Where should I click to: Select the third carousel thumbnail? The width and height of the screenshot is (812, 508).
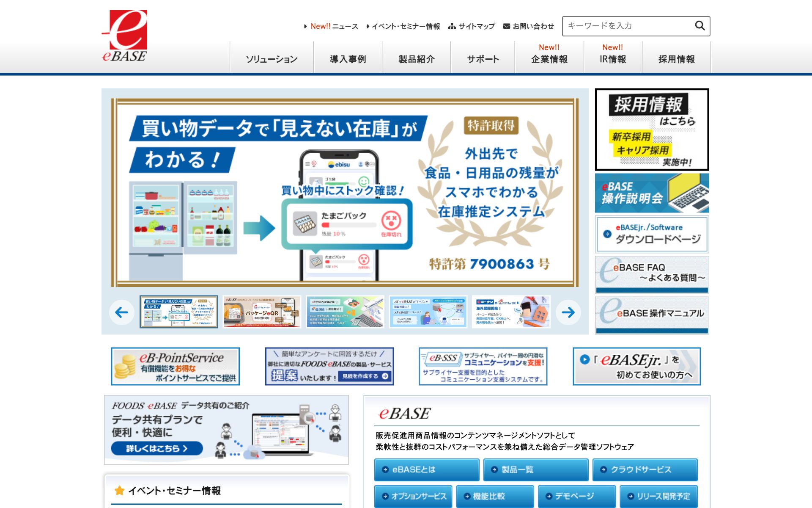pyautogui.click(x=345, y=312)
